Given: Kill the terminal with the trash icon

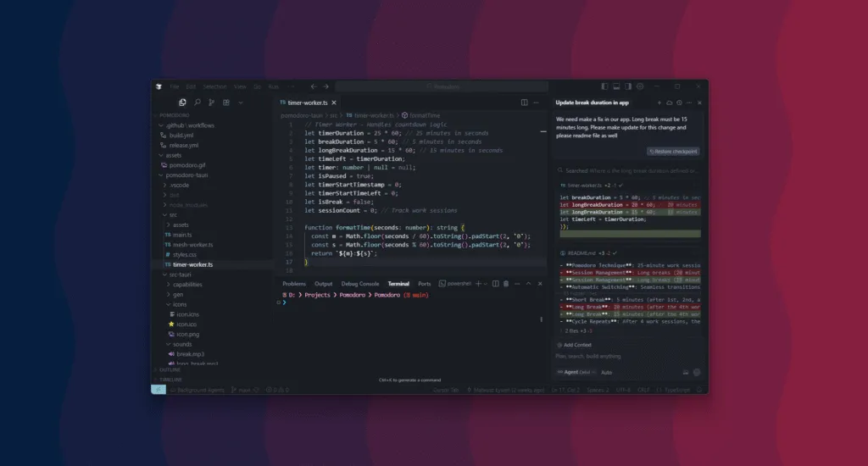Looking at the screenshot, I should [x=506, y=283].
